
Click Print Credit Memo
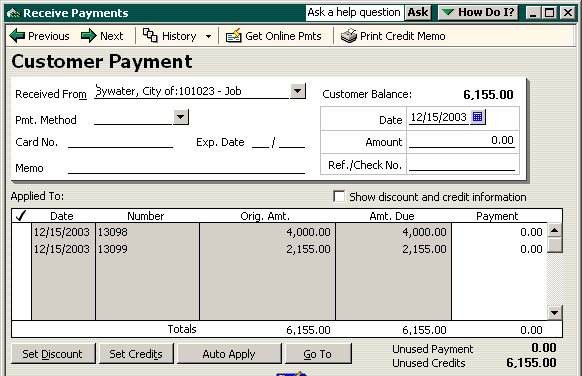pyautogui.click(x=393, y=36)
